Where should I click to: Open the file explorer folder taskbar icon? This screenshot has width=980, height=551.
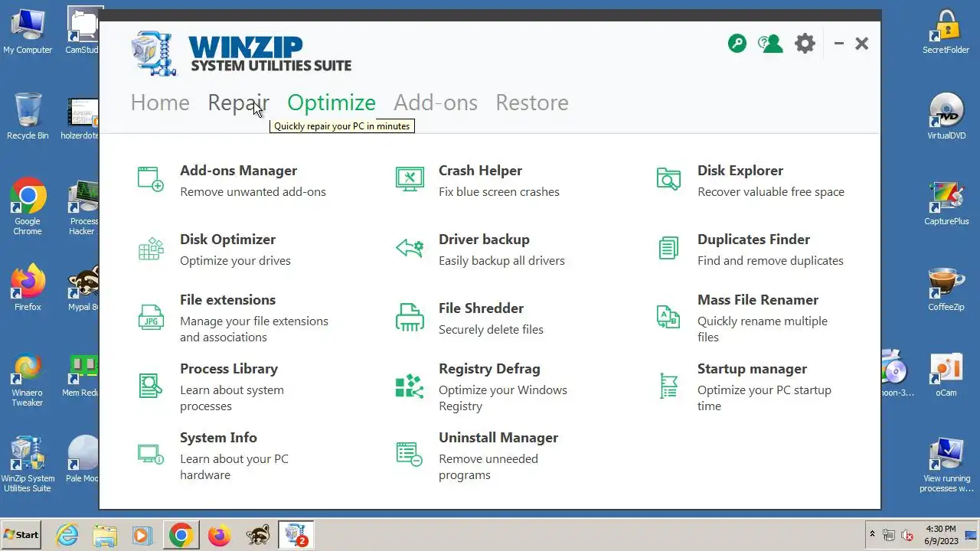[x=105, y=535]
